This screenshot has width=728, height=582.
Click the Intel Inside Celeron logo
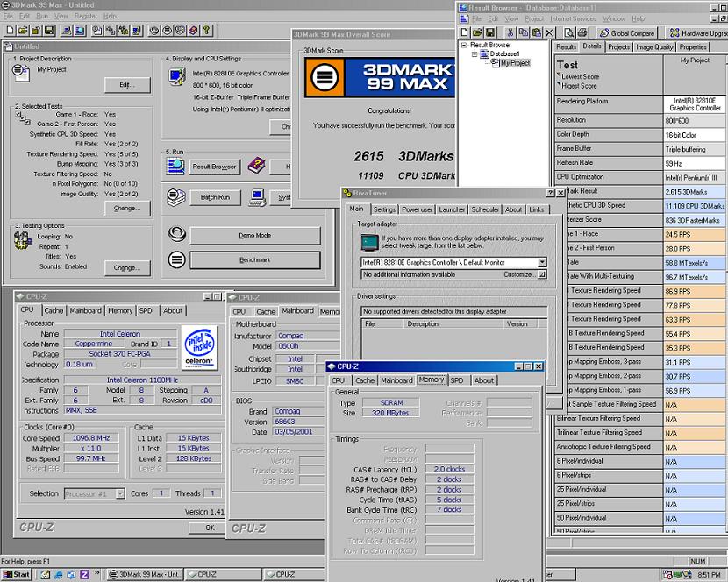[199, 348]
